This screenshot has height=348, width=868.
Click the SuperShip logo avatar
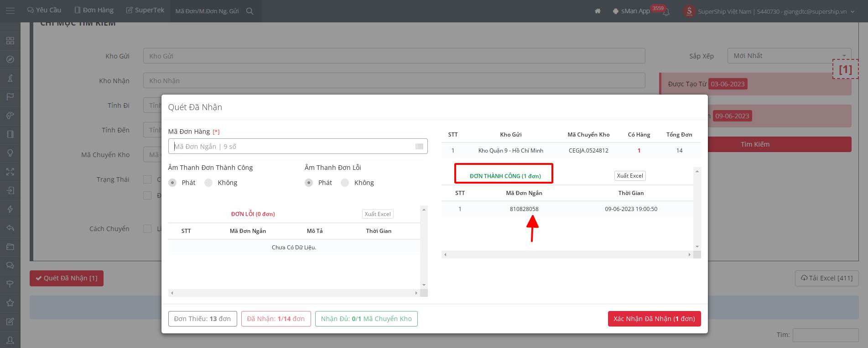(689, 11)
